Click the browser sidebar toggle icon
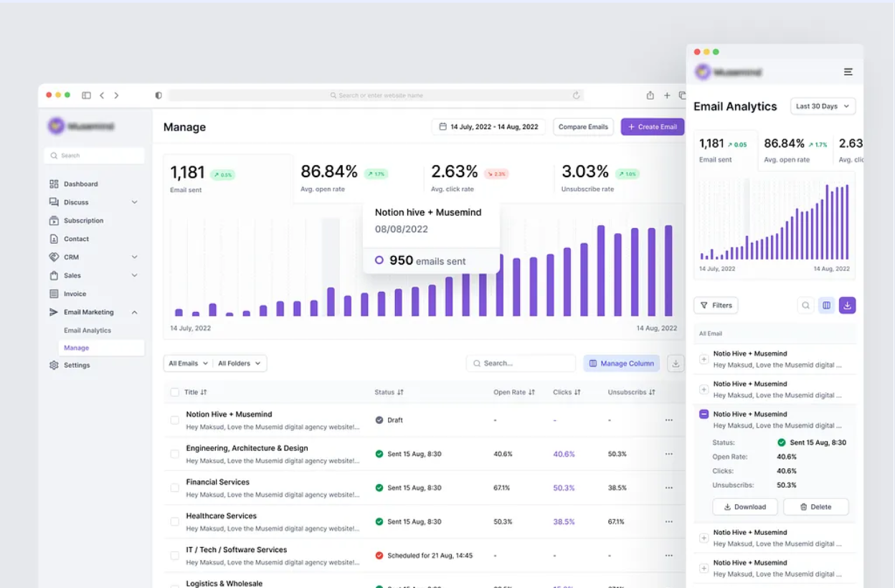 tap(86, 95)
